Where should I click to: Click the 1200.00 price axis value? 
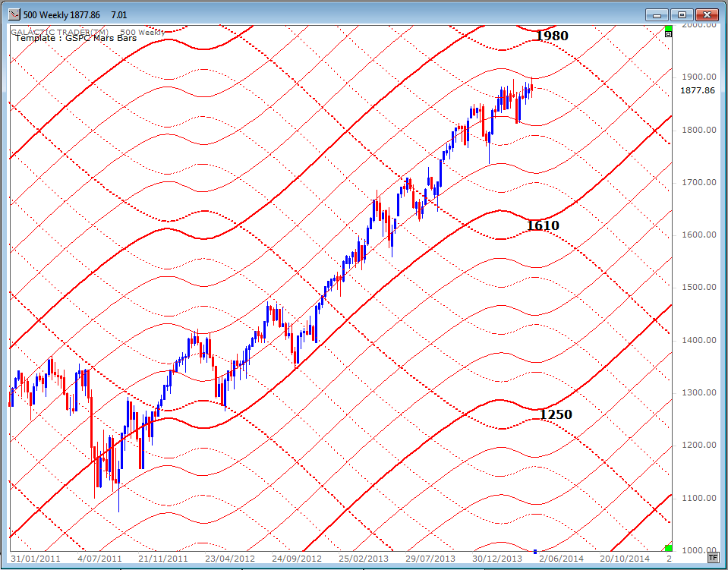[x=698, y=445]
